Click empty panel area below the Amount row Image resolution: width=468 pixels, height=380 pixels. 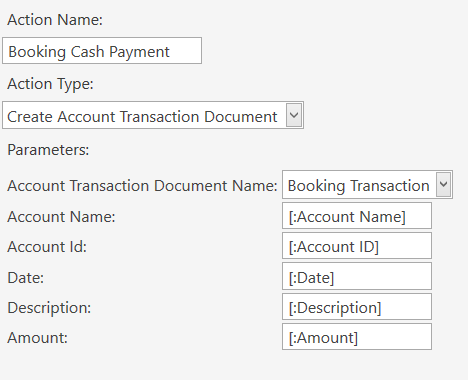[233, 365]
